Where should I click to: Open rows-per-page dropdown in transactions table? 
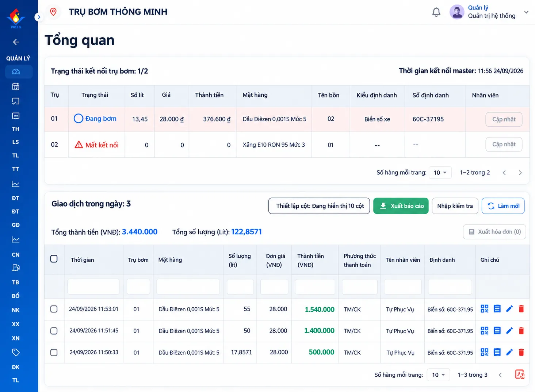(x=439, y=375)
